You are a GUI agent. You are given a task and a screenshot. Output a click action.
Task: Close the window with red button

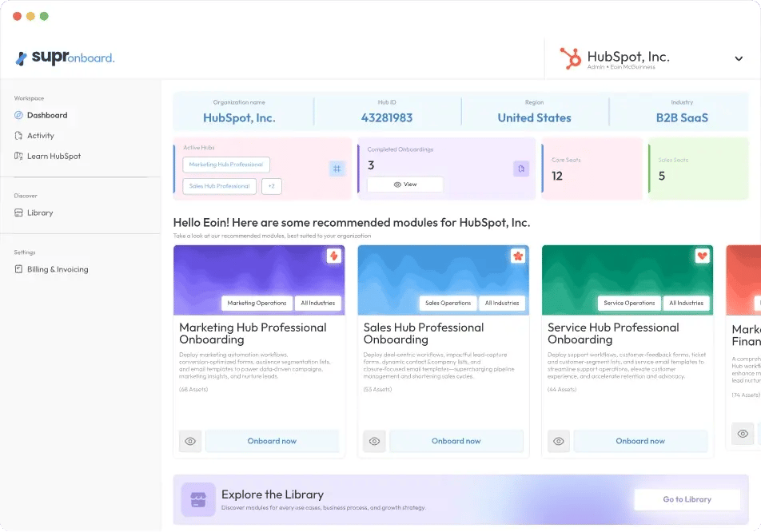(x=17, y=16)
